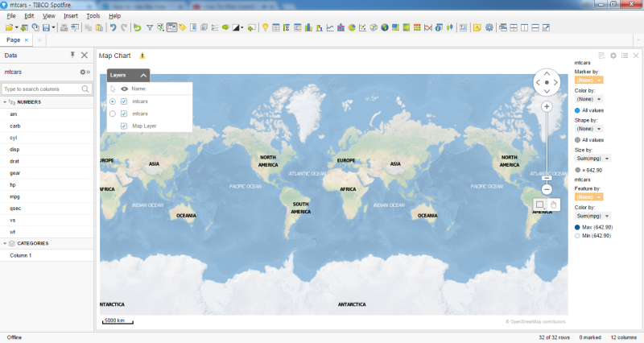644x343 pixels.
Task: Select the mpg column in data panel
Action: 15,196
